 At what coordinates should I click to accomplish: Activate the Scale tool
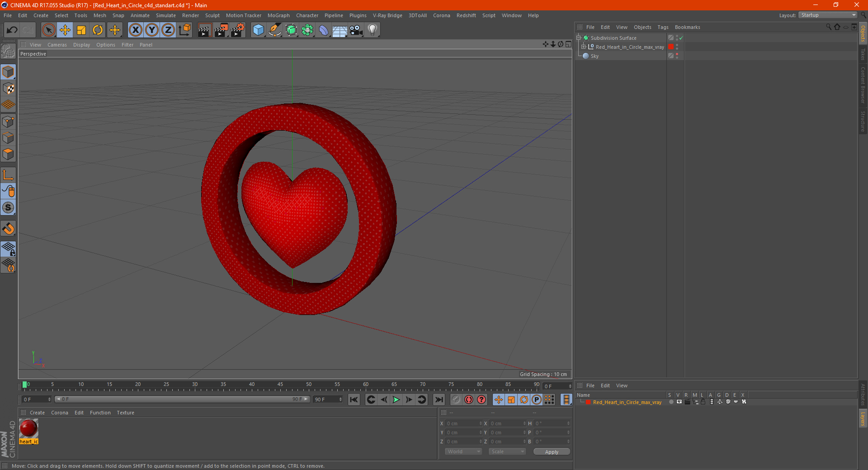click(81, 30)
